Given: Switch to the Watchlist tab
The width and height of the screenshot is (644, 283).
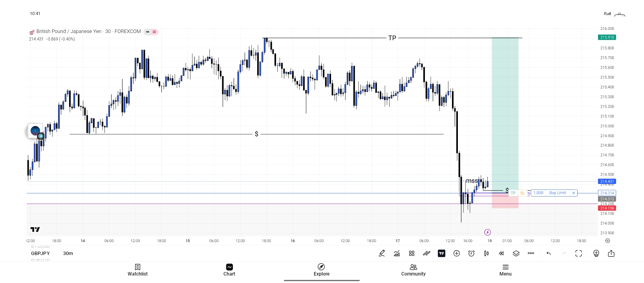Looking at the screenshot, I should point(137,270).
